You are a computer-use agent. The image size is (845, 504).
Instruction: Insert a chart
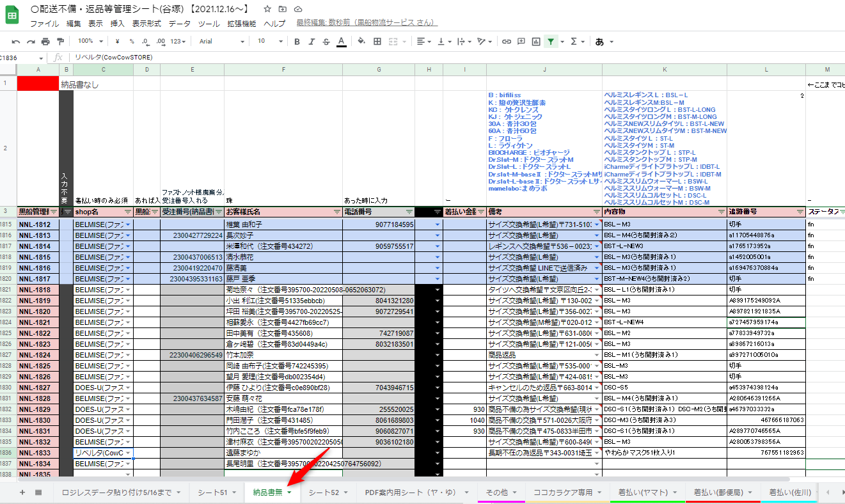536,41
